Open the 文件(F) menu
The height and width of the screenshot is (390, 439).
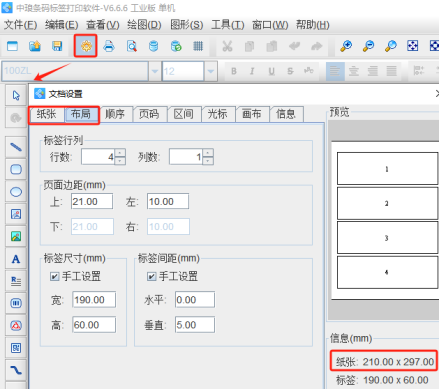20,25
